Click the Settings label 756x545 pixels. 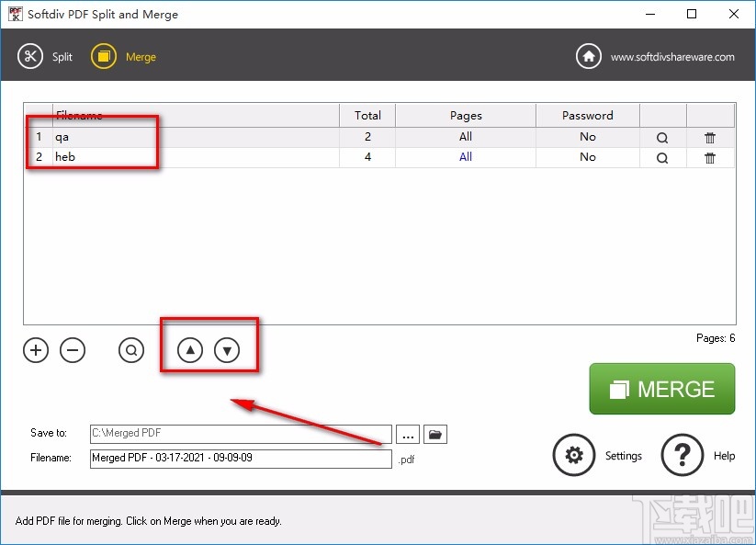point(624,456)
